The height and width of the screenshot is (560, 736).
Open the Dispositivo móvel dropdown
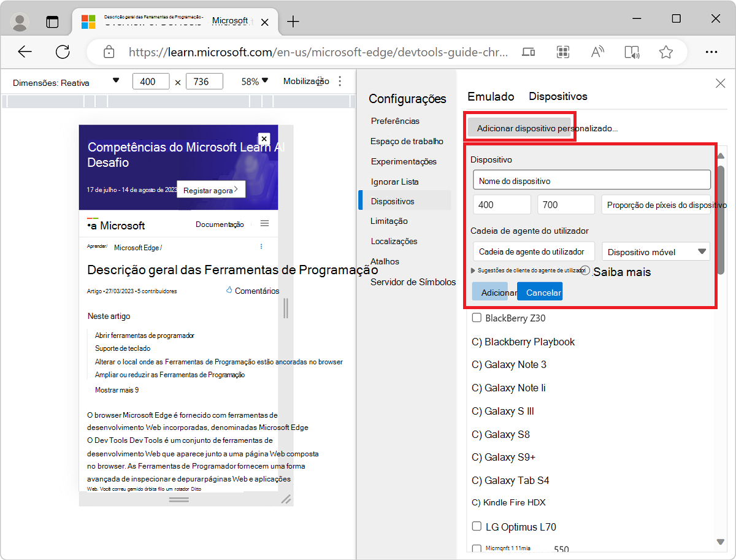tap(656, 251)
